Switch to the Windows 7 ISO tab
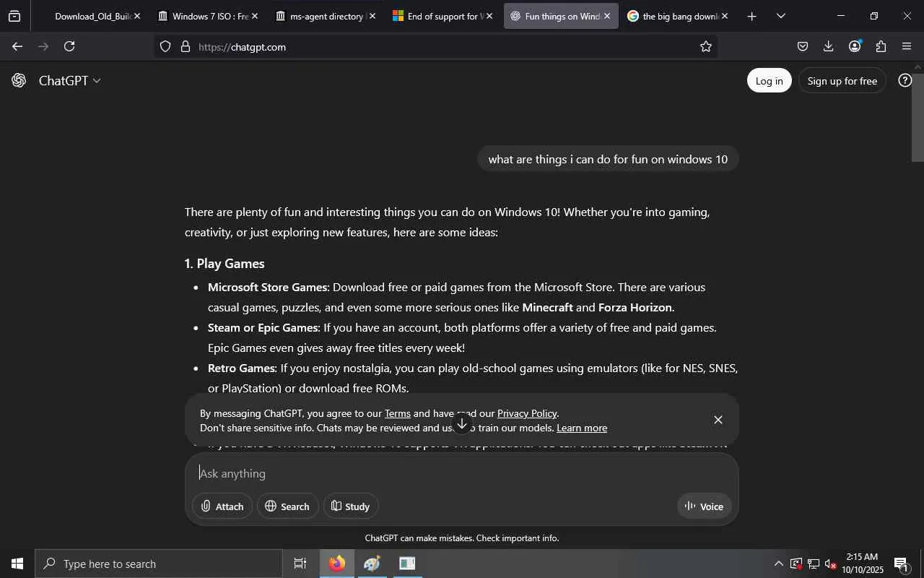The height and width of the screenshot is (578, 924). click(x=208, y=16)
